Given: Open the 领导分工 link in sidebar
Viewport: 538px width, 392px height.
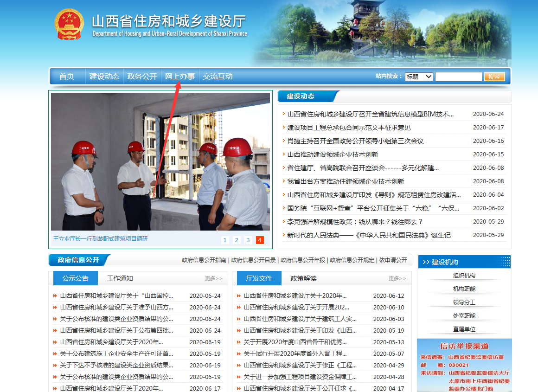Looking at the screenshot, I should (464, 302).
